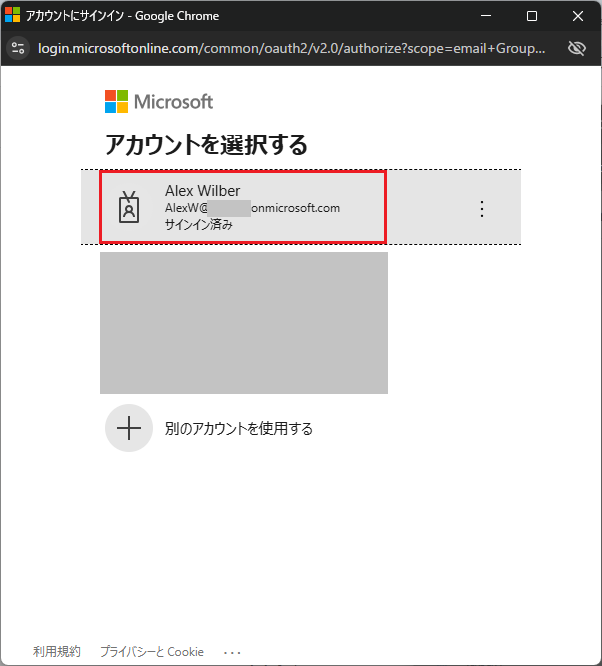Screen dimensions: 602x666
Task: Choose 別のアカウントを使用する
Action: pos(238,428)
